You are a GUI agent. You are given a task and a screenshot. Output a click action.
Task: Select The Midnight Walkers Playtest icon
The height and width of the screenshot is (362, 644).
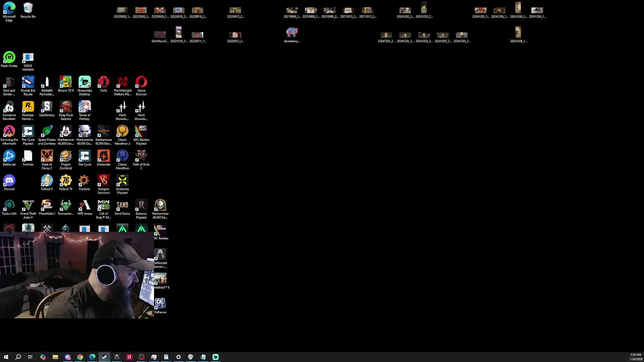(122, 86)
